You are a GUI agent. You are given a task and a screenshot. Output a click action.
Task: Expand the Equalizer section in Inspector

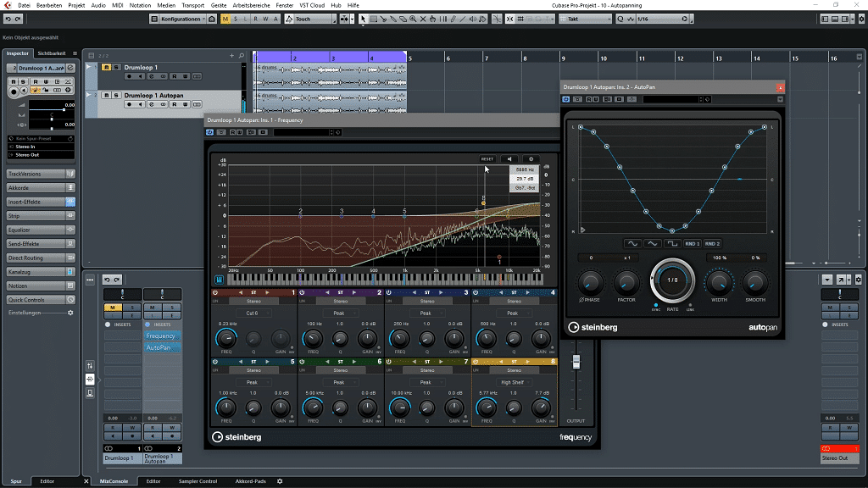[x=41, y=230]
